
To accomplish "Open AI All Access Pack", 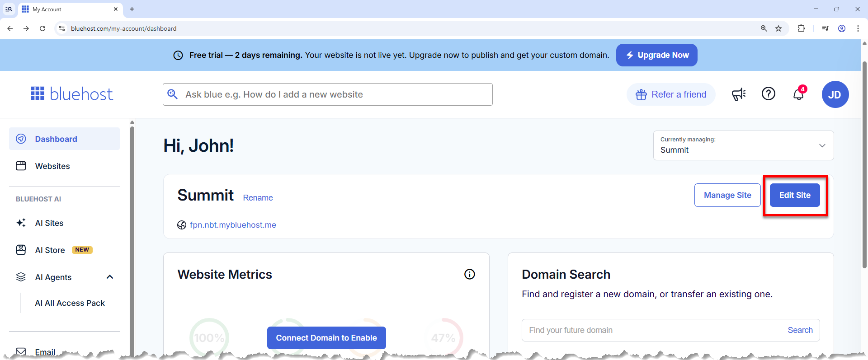I will [x=70, y=303].
